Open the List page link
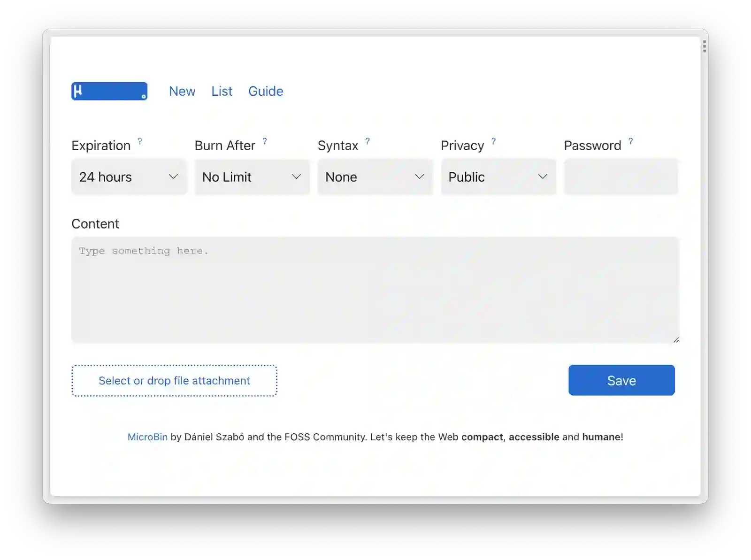751x560 pixels. click(222, 91)
